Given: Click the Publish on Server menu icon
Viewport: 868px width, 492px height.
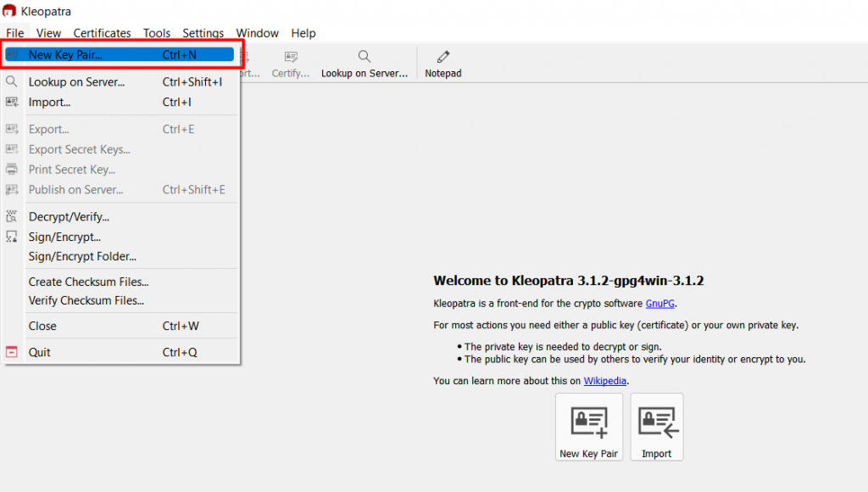Looking at the screenshot, I should 12,189.
